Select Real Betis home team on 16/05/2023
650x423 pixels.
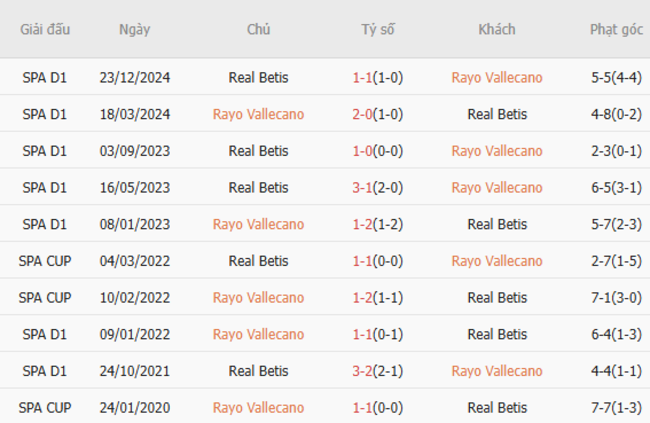point(258,187)
